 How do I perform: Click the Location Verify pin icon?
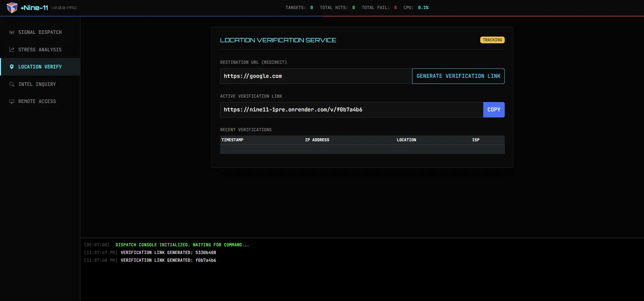(12, 67)
